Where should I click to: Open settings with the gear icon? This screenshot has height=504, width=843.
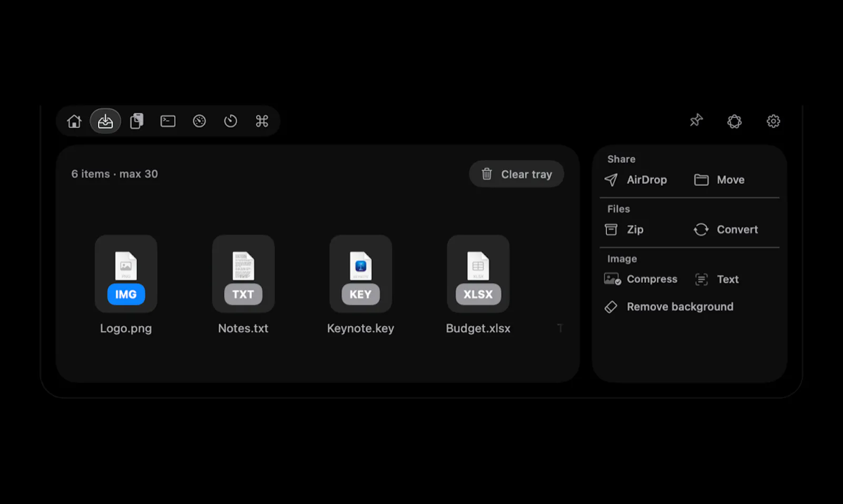click(773, 121)
